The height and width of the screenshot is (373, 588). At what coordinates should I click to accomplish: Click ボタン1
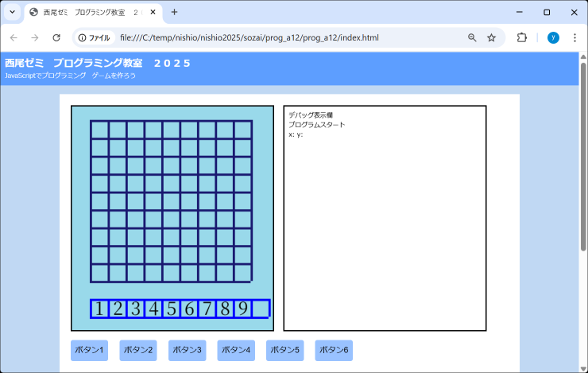tap(89, 350)
